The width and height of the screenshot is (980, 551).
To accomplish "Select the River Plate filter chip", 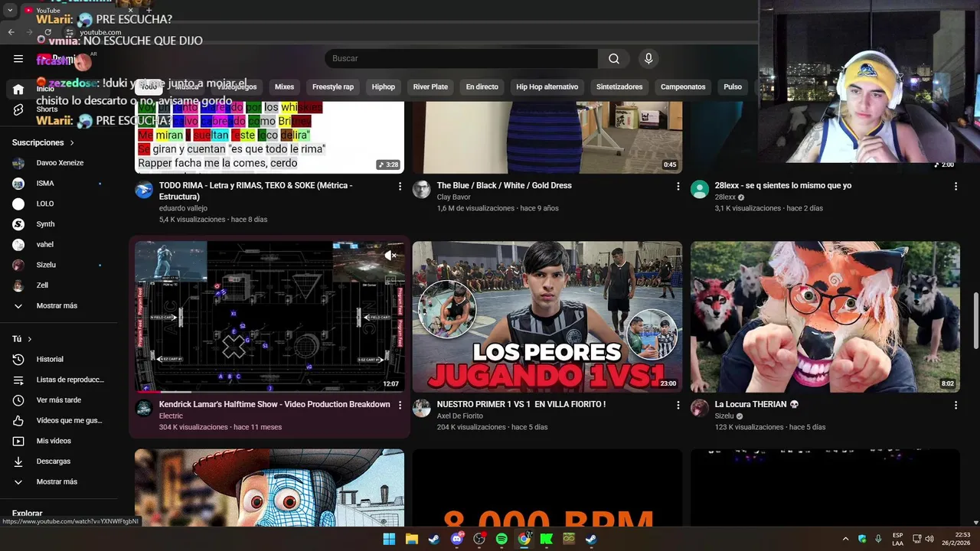I will tap(430, 87).
